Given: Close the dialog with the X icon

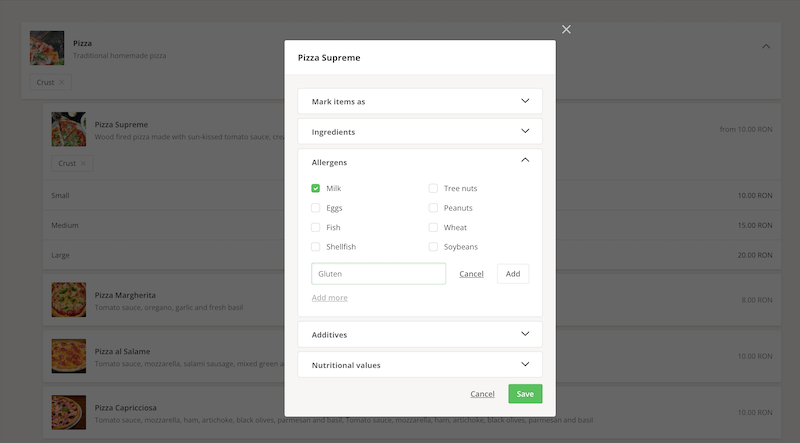Looking at the screenshot, I should pyautogui.click(x=566, y=29).
